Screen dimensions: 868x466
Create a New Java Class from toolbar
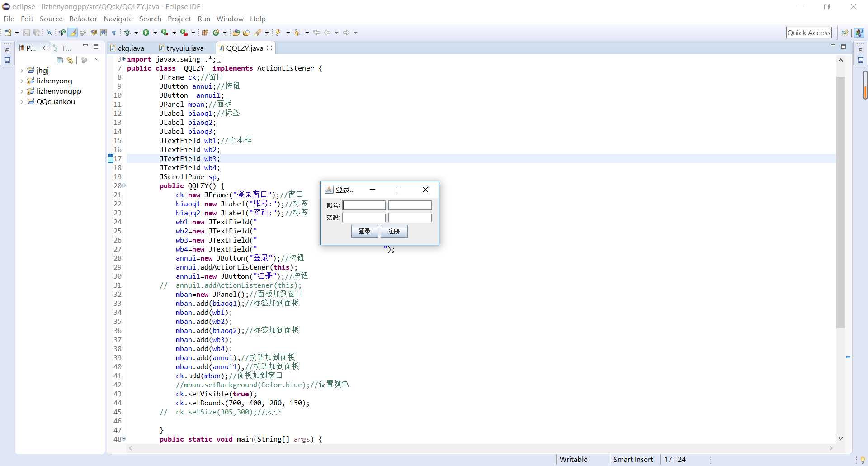pos(216,33)
